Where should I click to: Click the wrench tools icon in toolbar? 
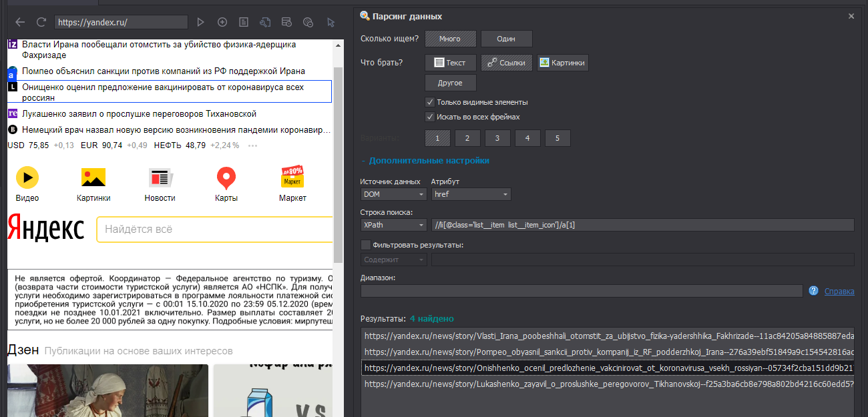[265, 22]
